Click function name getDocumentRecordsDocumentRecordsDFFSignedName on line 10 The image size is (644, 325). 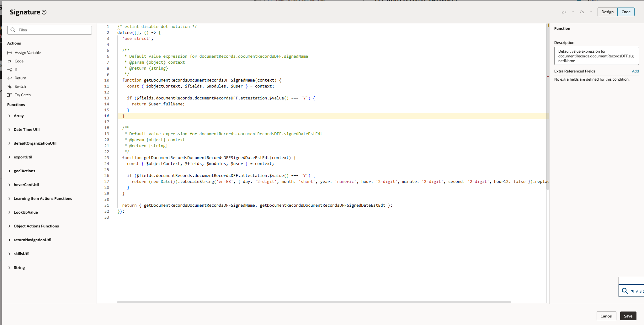(x=199, y=80)
